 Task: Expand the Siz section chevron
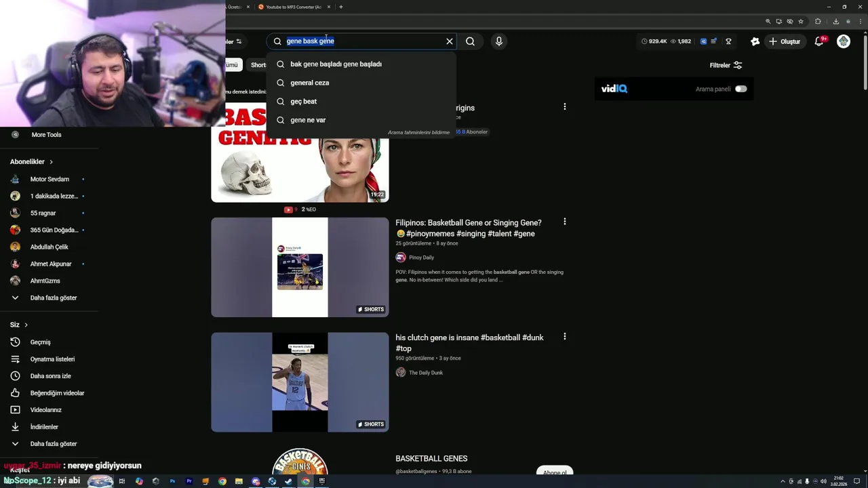tap(26, 325)
